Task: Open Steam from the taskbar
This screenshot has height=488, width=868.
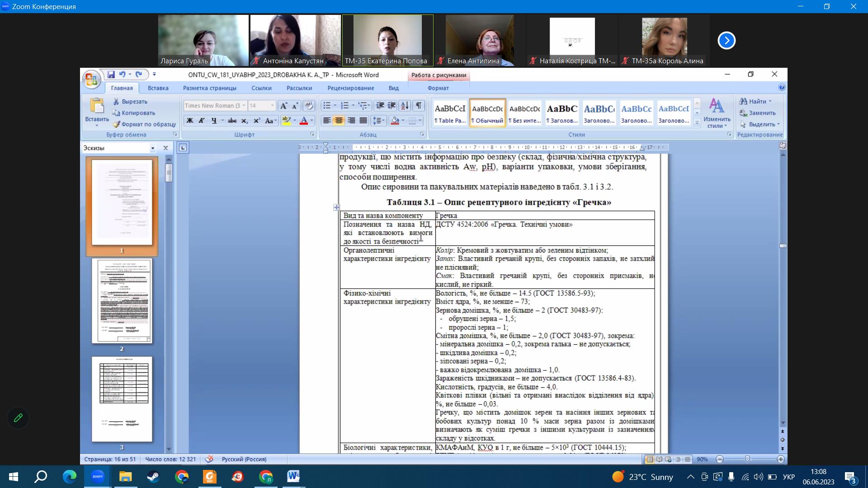Action: 153,477
